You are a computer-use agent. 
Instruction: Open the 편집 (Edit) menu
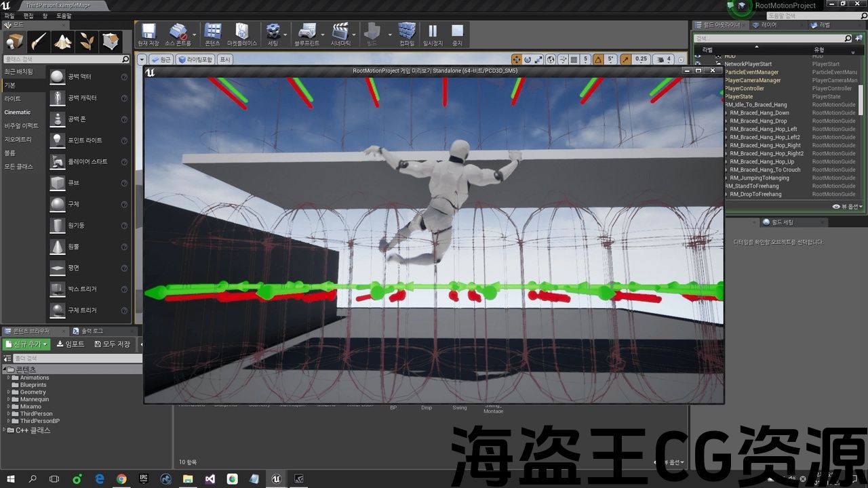[x=28, y=16]
